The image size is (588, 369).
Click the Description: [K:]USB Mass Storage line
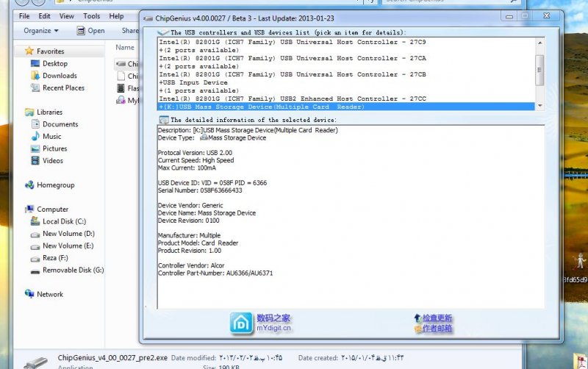(x=248, y=130)
